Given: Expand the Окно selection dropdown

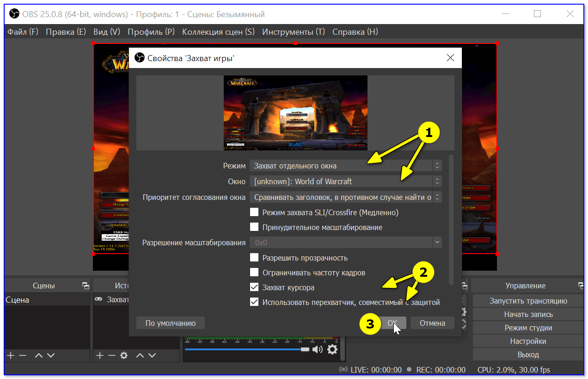Looking at the screenshot, I should point(345,181).
